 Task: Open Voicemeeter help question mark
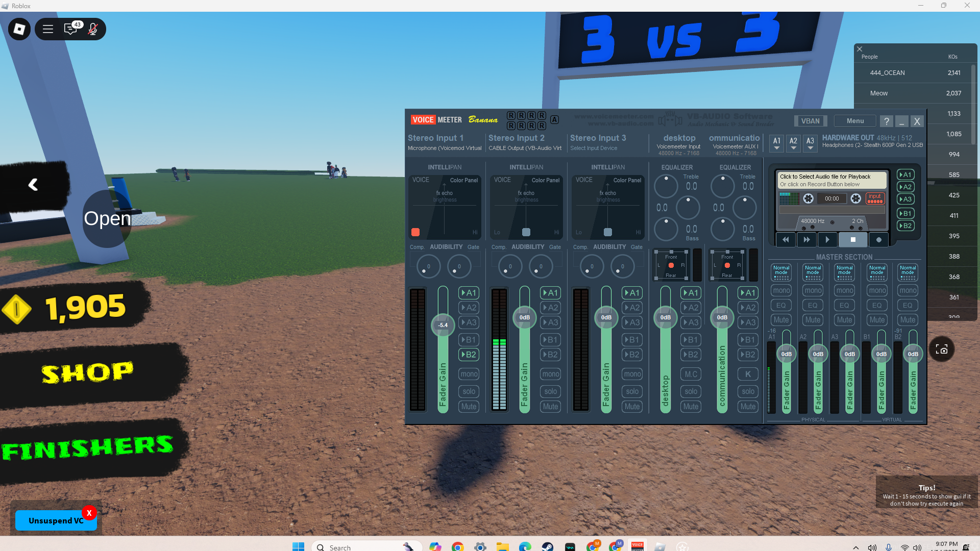(887, 121)
